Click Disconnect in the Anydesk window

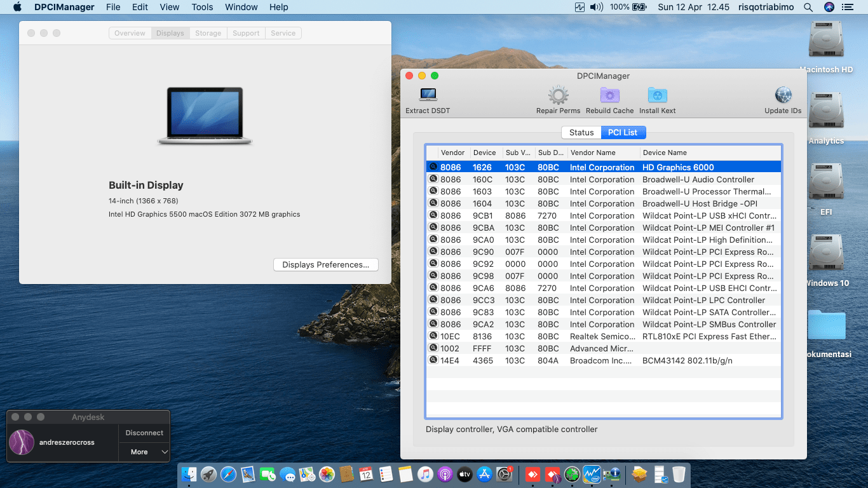(144, 433)
